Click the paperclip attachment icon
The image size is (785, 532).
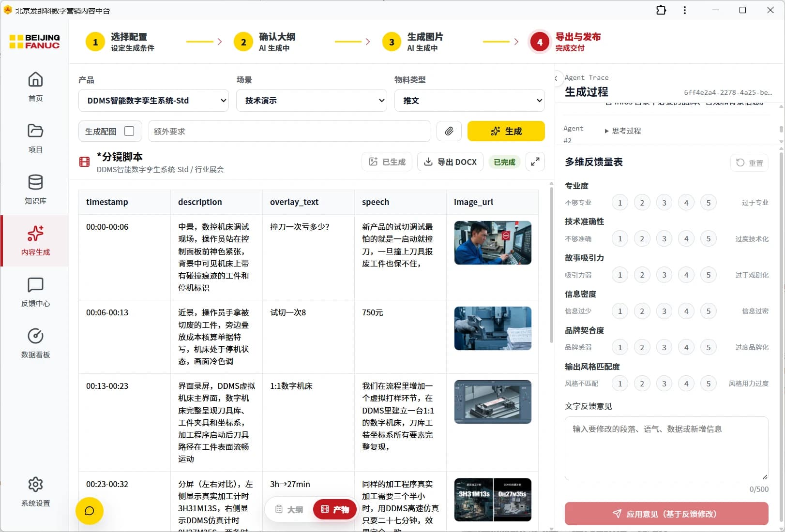pos(449,131)
